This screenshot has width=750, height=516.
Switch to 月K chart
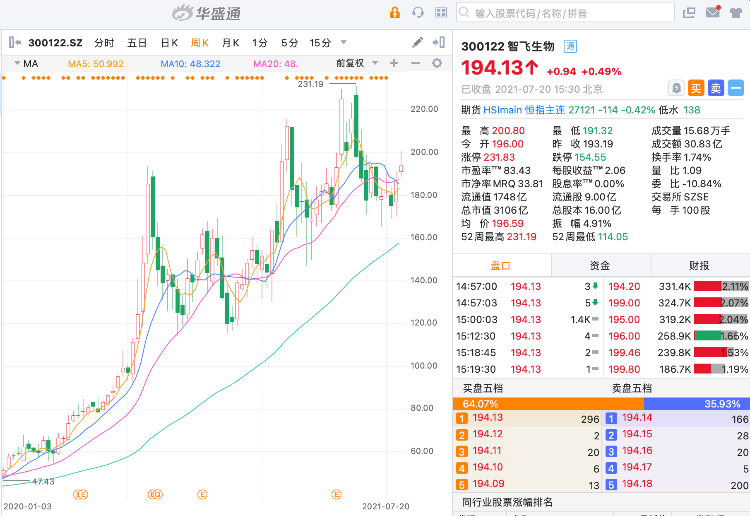(x=231, y=43)
